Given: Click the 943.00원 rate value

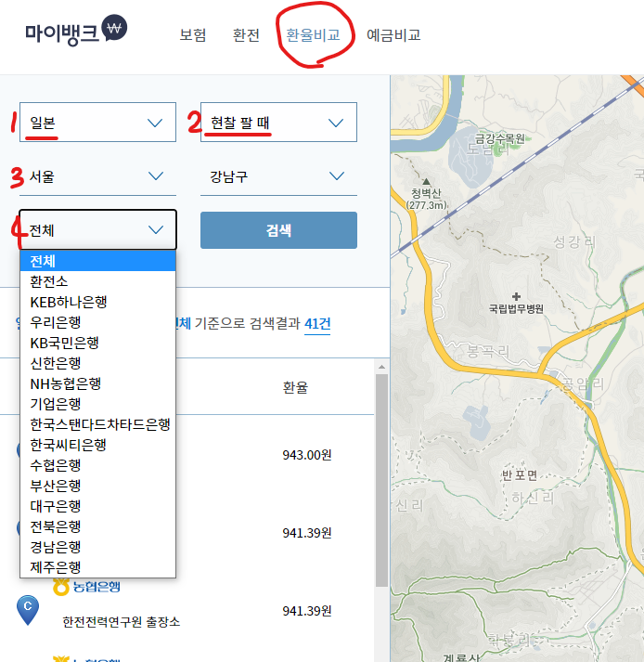Looking at the screenshot, I should click(x=307, y=455).
